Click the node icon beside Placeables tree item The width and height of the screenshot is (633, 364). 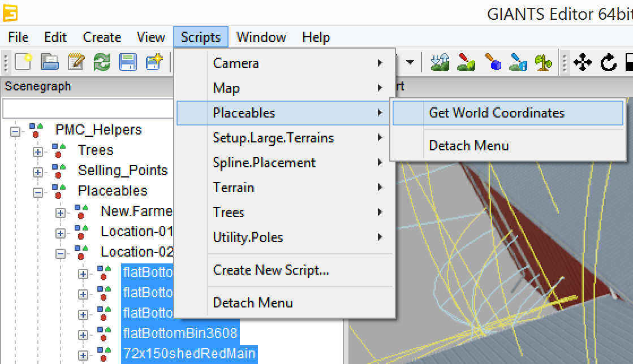pos(59,191)
